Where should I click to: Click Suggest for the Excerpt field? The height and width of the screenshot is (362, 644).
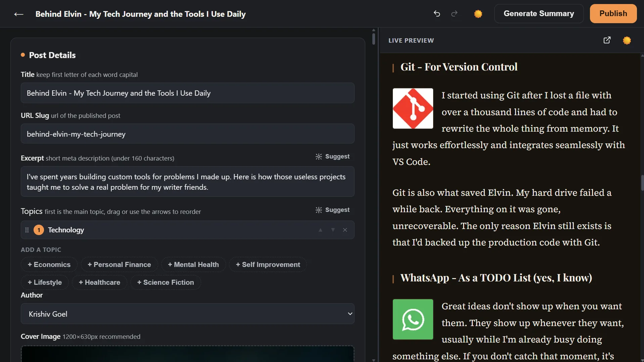point(332,156)
